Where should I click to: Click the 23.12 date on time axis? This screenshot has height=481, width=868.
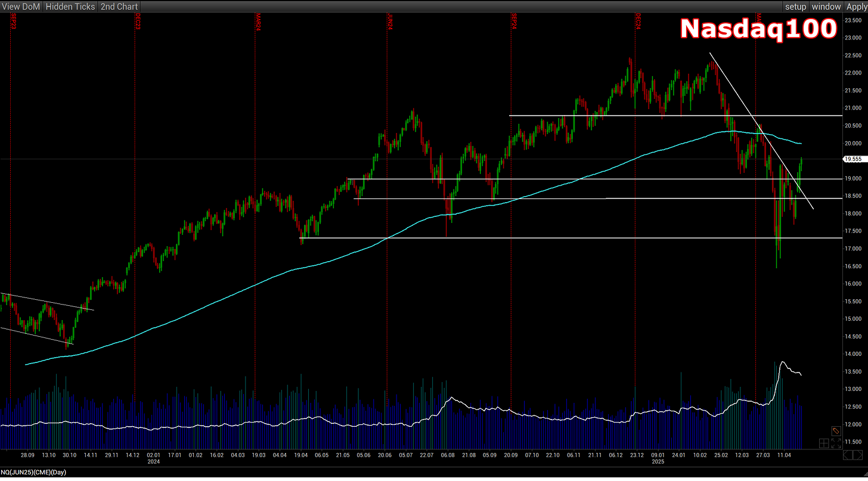pos(637,455)
